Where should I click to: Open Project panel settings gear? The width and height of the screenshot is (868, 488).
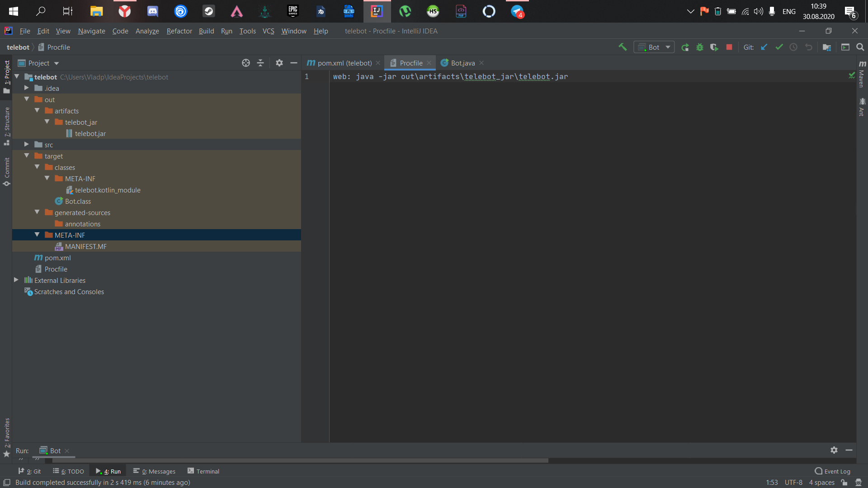click(279, 63)
